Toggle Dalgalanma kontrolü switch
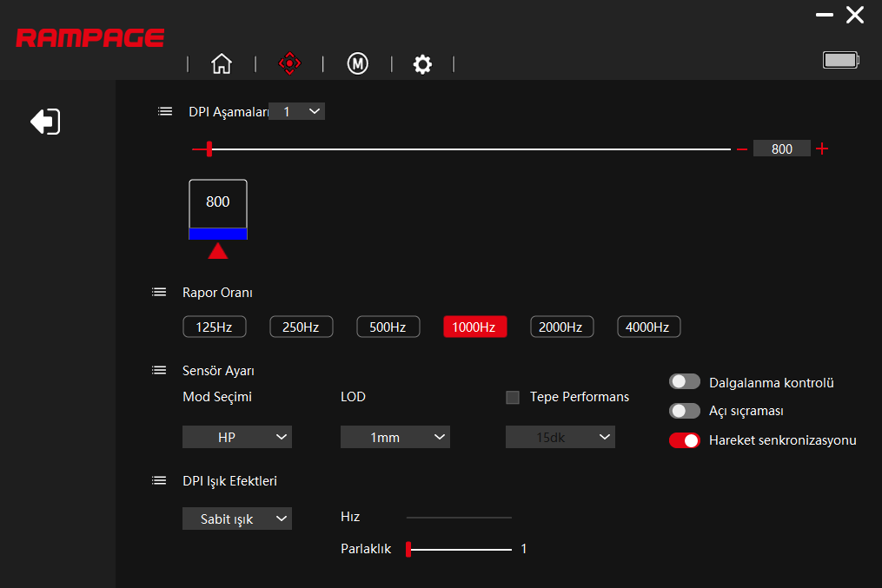 coord(685,381)
